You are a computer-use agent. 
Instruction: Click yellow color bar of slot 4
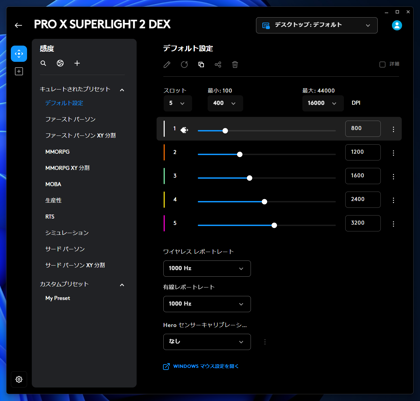164,200
